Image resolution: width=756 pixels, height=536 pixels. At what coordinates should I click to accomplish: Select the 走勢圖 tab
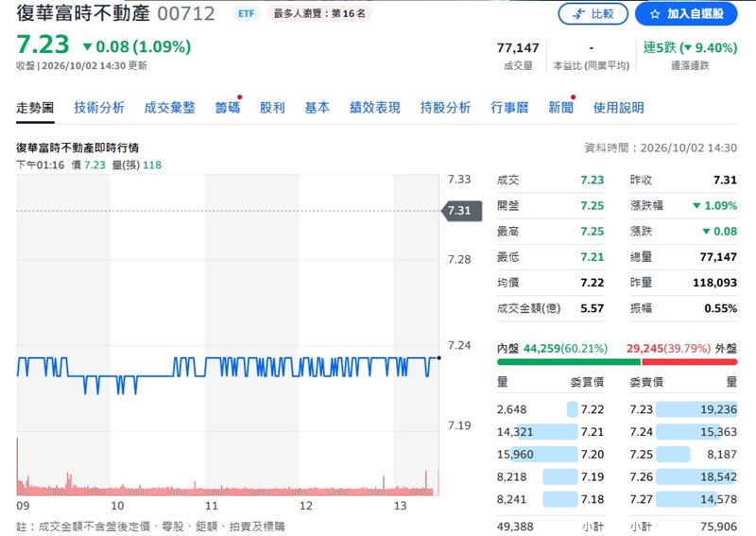pos(35,108)
